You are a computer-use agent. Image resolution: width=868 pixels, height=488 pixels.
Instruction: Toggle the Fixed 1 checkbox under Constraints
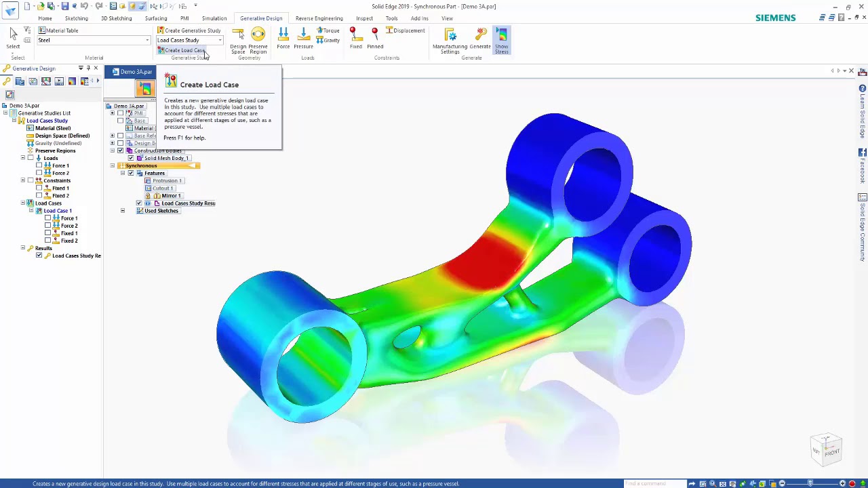39,188
